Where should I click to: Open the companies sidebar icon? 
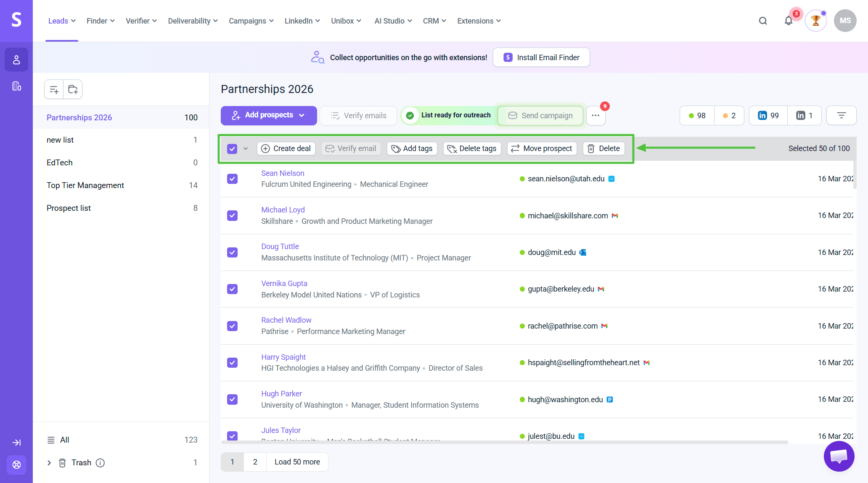pos(16,86)
